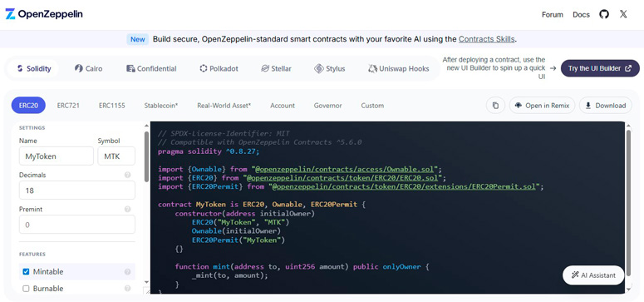Click settings panel scroll up arrow

(x=146, y=125)
